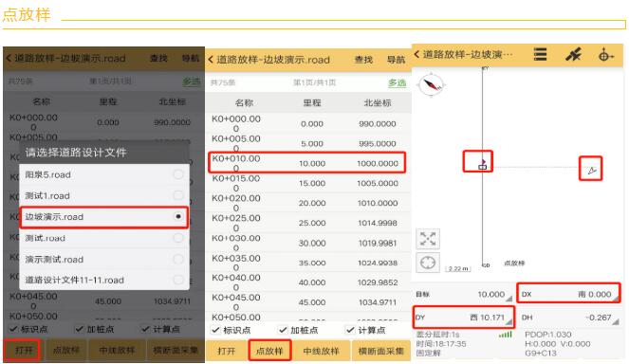Open the list menu icon in right screen
The image size is (629, 364).
(x=540, y=54)
